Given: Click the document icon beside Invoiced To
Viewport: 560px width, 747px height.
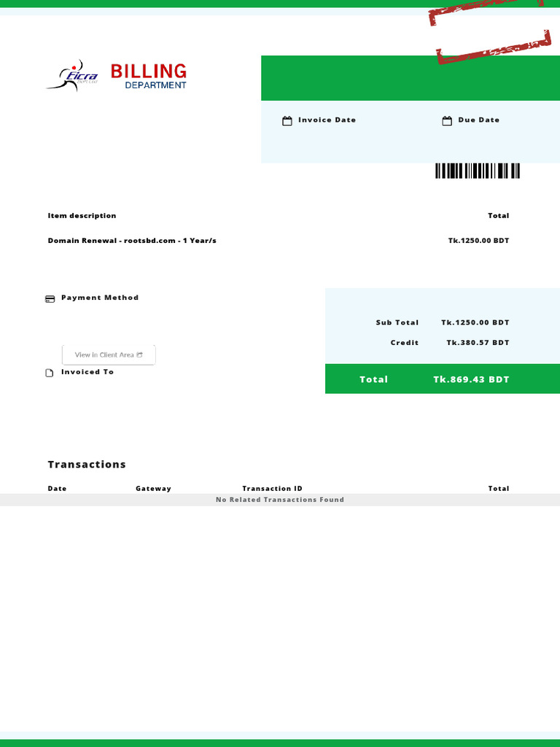Looking at the screenshot, I should click(x=50, y=373).
